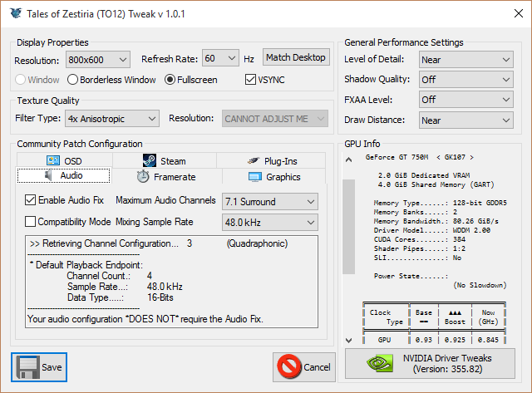Uncheck Enable Audio Fix
This screenshot has height=393, width=532.
coord(30,200)
